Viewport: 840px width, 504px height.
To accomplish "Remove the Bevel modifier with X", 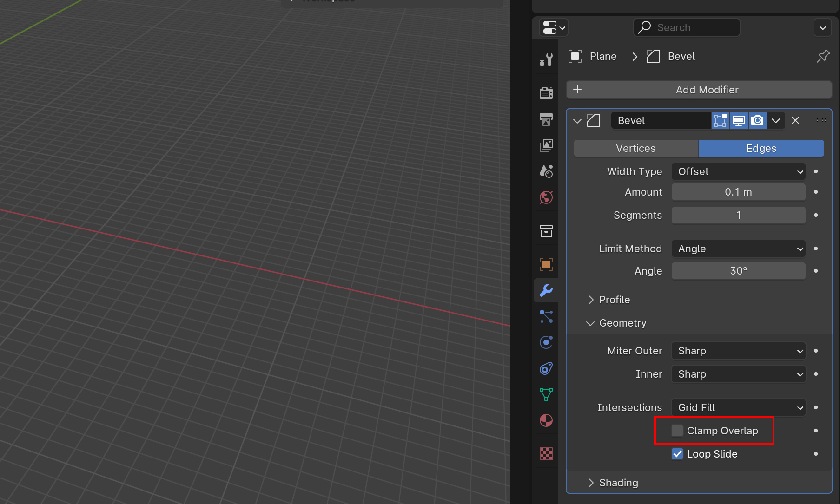I will [795, 120].
